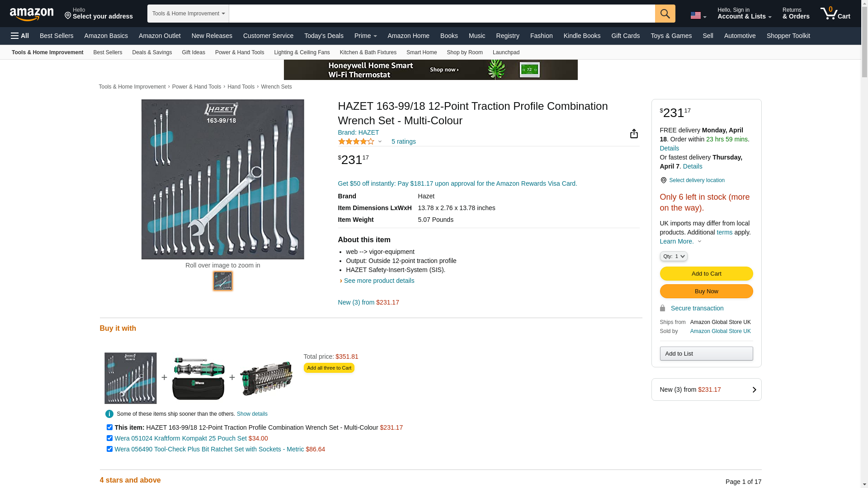Screen dimensions: 868x488
Task: Select Power & Hand Tools in the subnav
Action: point(239,52)
